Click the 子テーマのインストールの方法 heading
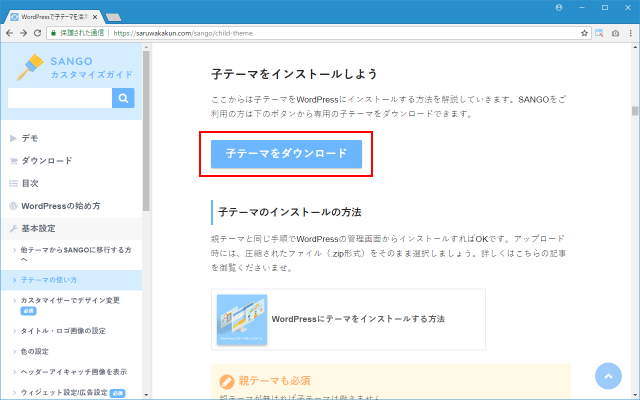 (289, 212)
